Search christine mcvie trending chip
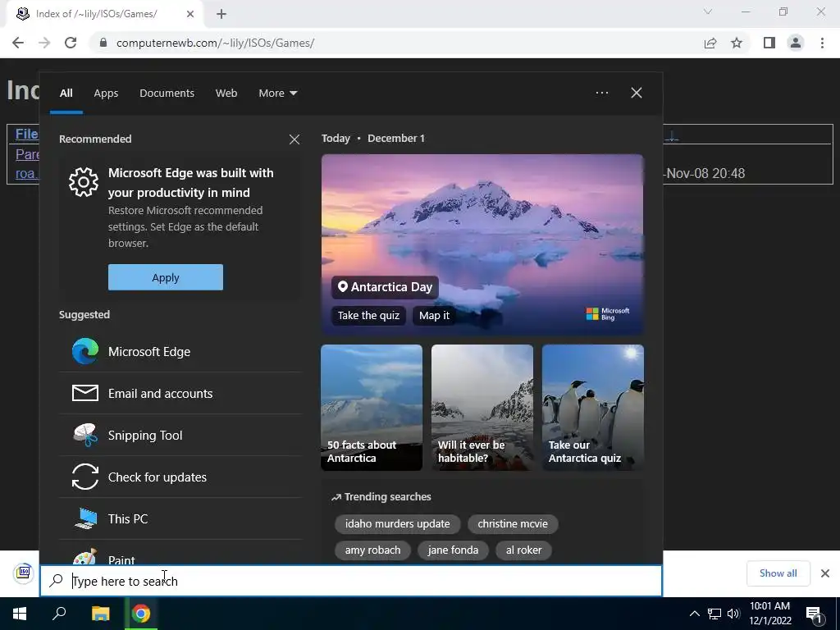The image size is (840, 630). [x=513, y=524]
